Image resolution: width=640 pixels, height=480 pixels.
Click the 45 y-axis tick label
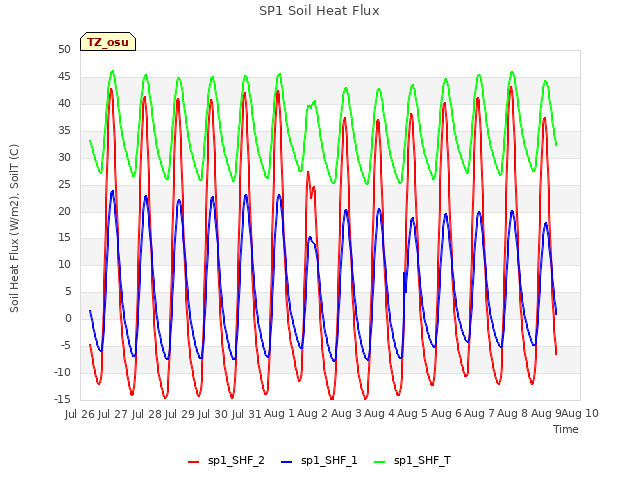click(64, 77)
